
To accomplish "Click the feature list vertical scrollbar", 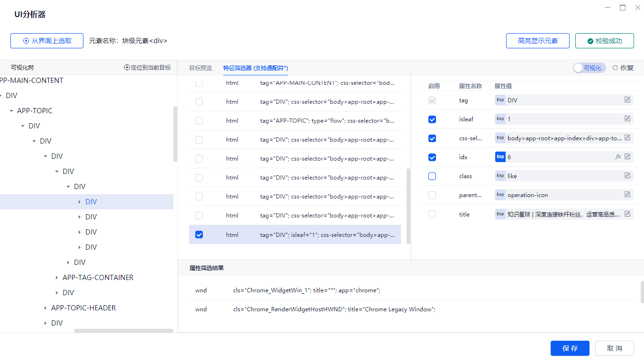I will point(408,206).
